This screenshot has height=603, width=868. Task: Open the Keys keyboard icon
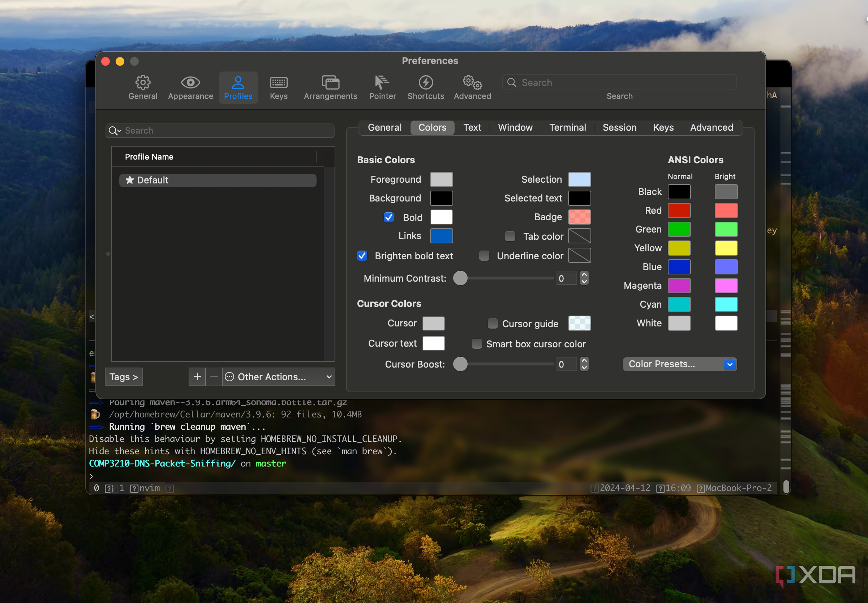[x=279, y=82]
